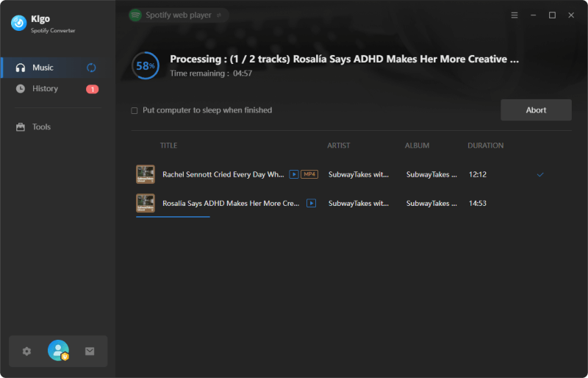Viewport: 588px width, 378px height.
Task: Click the TITLE column header
Action: tap(169, 146)
